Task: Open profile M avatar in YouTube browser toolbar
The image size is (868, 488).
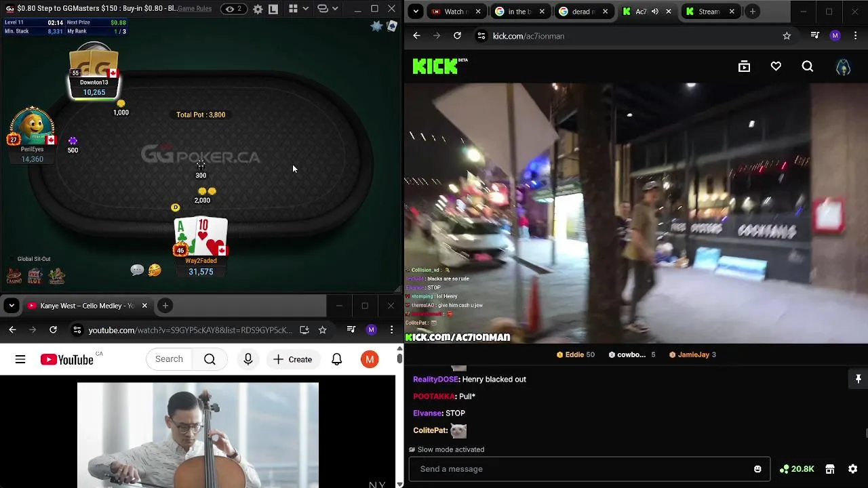Action: (x=371, y=330)
